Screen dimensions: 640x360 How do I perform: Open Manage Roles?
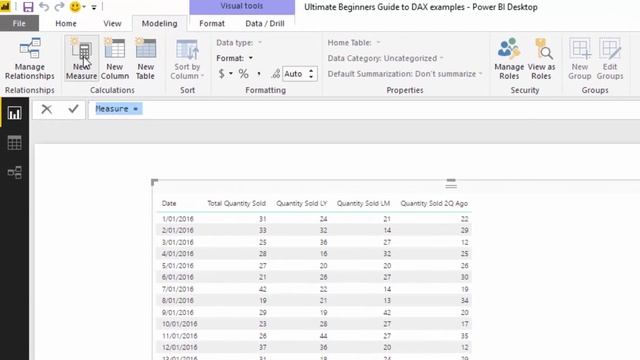coord(509,59)
